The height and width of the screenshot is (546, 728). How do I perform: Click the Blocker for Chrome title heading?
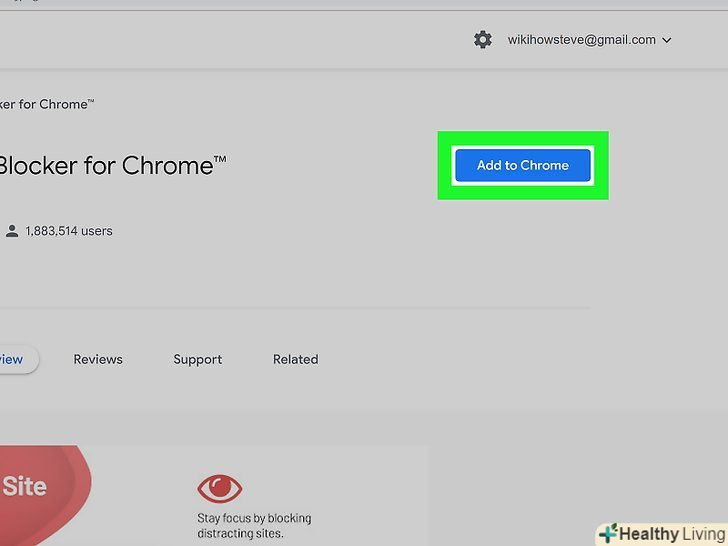point(112,165)
